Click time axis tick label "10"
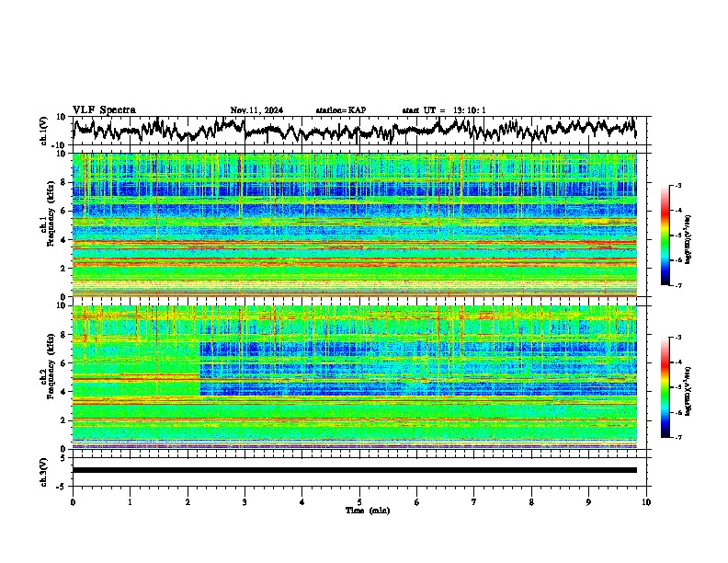This screenshot has height=563, width=728. (646, 502)
